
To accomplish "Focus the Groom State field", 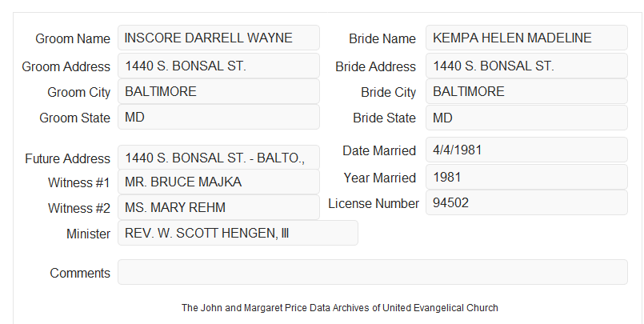I will [218, 117].
